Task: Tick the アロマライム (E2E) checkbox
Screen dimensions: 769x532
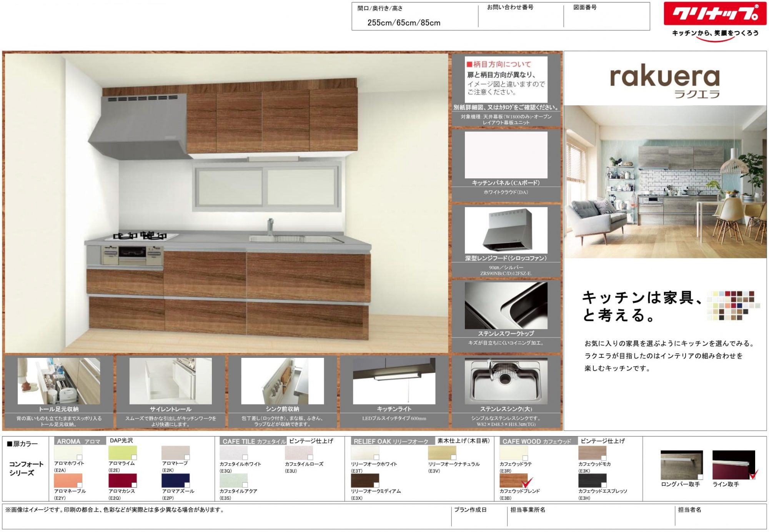Action: tap(134, 457)
